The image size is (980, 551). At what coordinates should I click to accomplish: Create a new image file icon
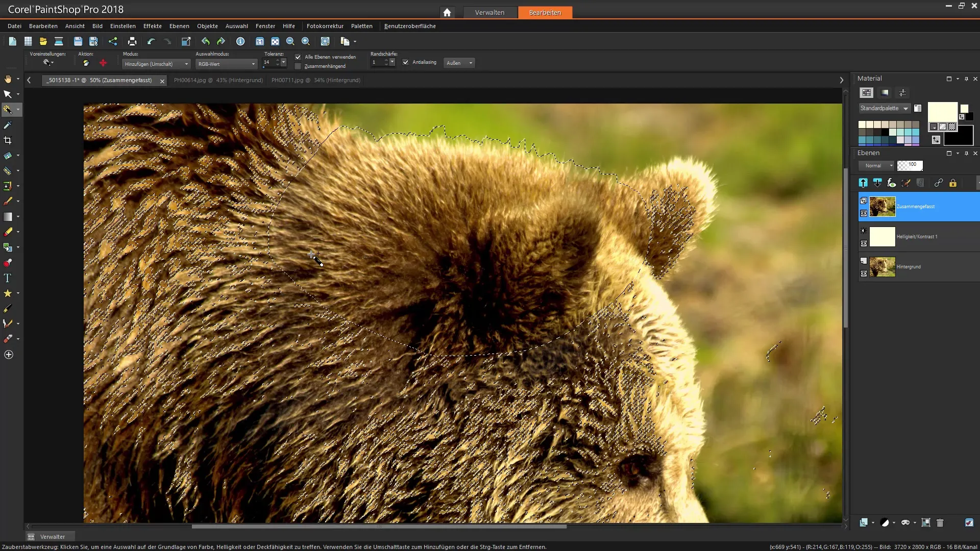(13, 41)
